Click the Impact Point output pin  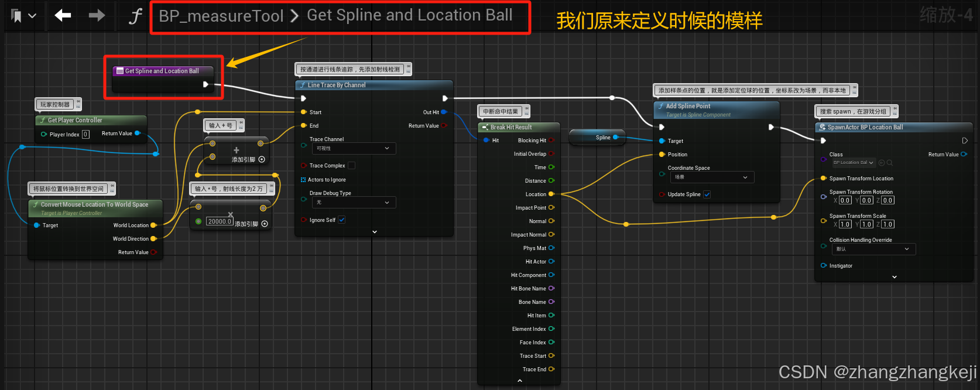(551, 208)
